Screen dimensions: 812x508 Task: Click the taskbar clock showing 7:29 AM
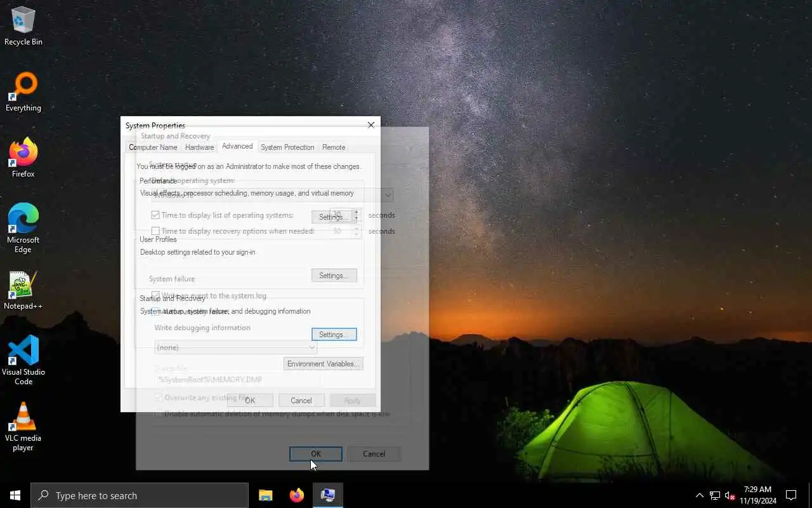point(757,495)
